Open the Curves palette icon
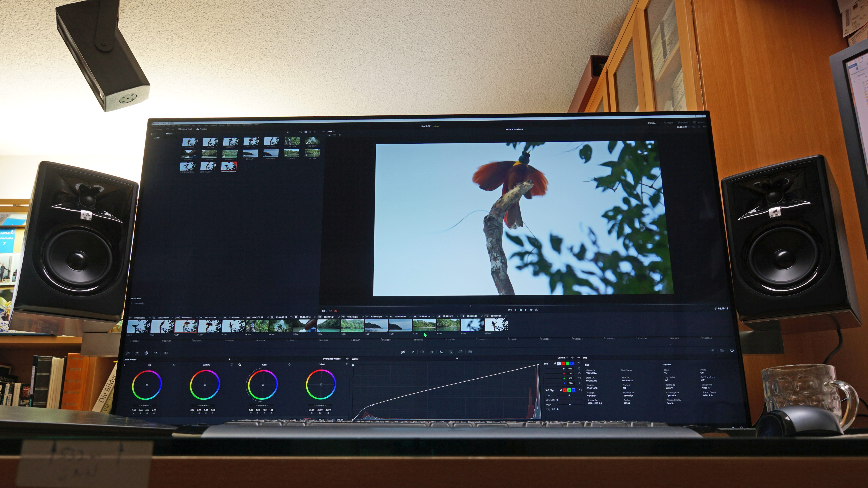This screenshot has width=868, height=488. pos(403,352)
